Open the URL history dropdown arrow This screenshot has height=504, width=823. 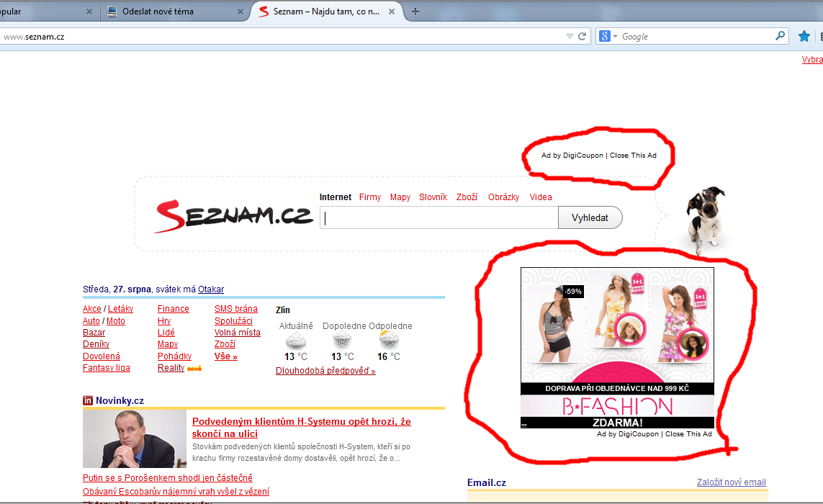[570, 36]
